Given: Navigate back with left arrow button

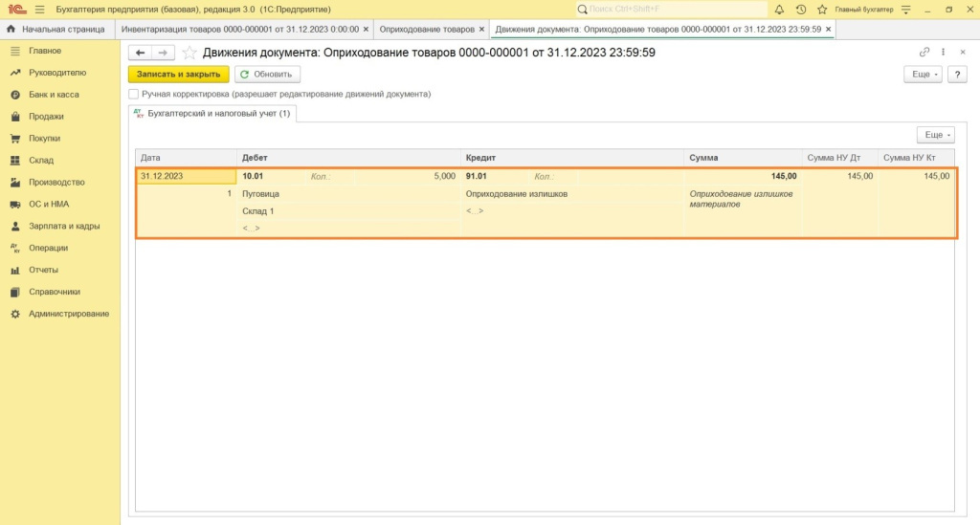Looking at the screenshot, I should click(140, 53).
